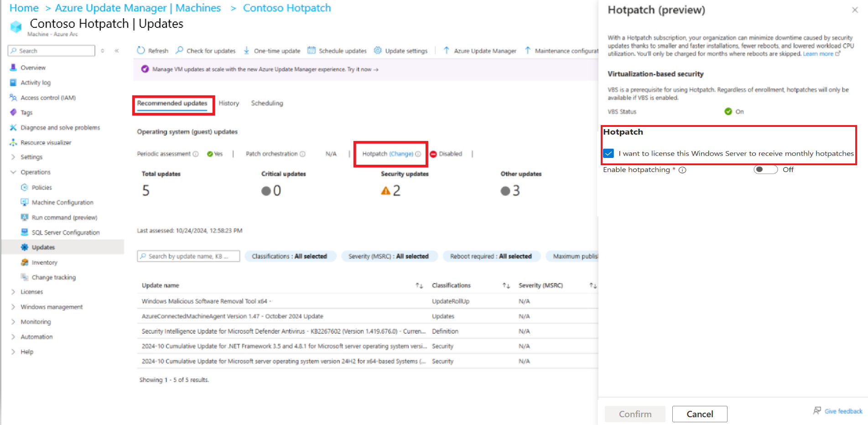Click the Schedule updates calendar icon
This screenshot has width=868, height=425.
[x=312, y=51]
